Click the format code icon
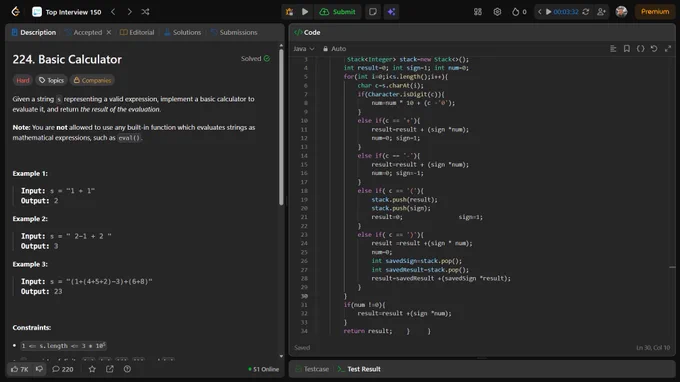This screenshot has width=680, height=382. click(x=613, y=49)
